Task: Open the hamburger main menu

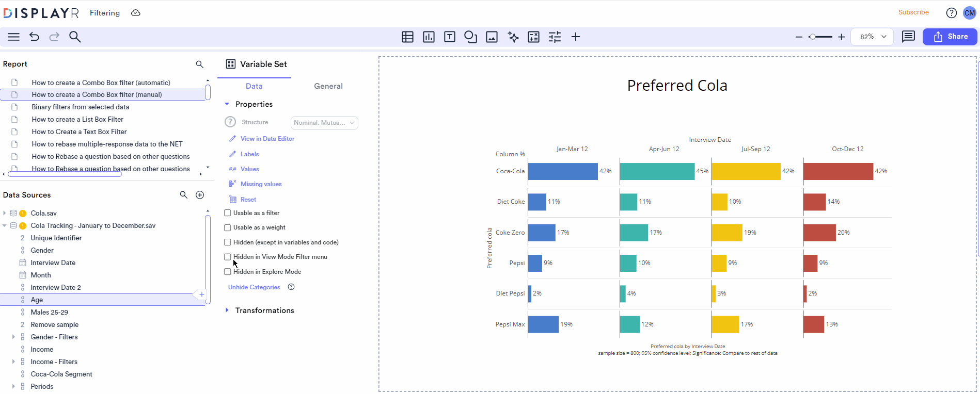Action: click(14, 37)
